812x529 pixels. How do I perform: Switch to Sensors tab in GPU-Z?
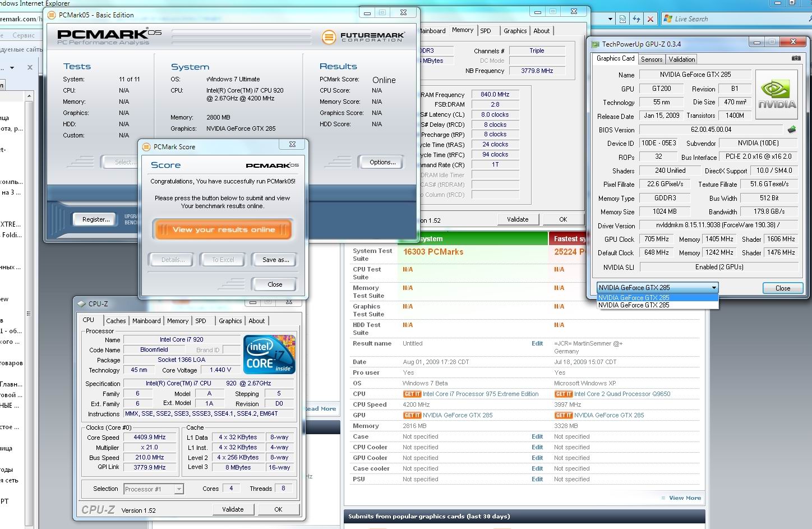pos(652,59)
